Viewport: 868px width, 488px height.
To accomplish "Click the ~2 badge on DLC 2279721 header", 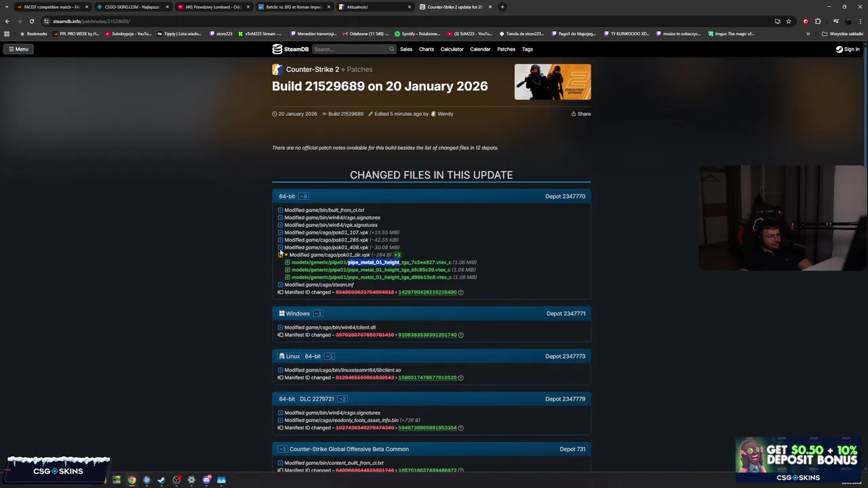I will (342, 399).
